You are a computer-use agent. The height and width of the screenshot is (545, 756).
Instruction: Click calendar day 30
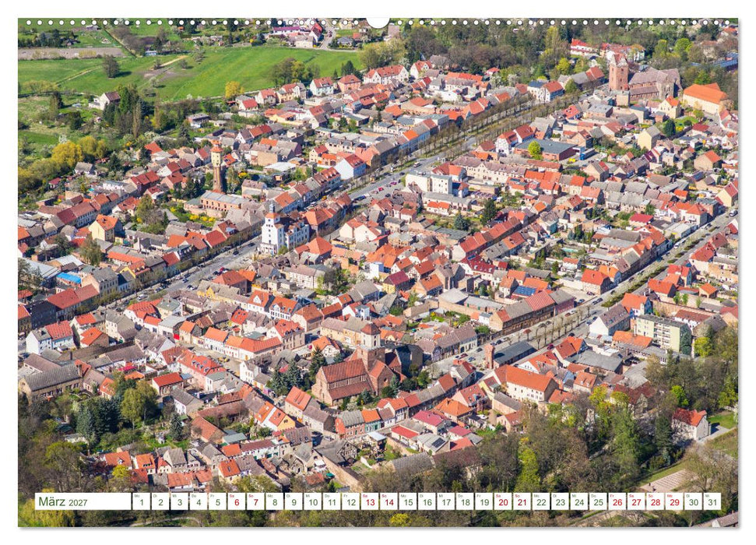click(x=693, y=501)
